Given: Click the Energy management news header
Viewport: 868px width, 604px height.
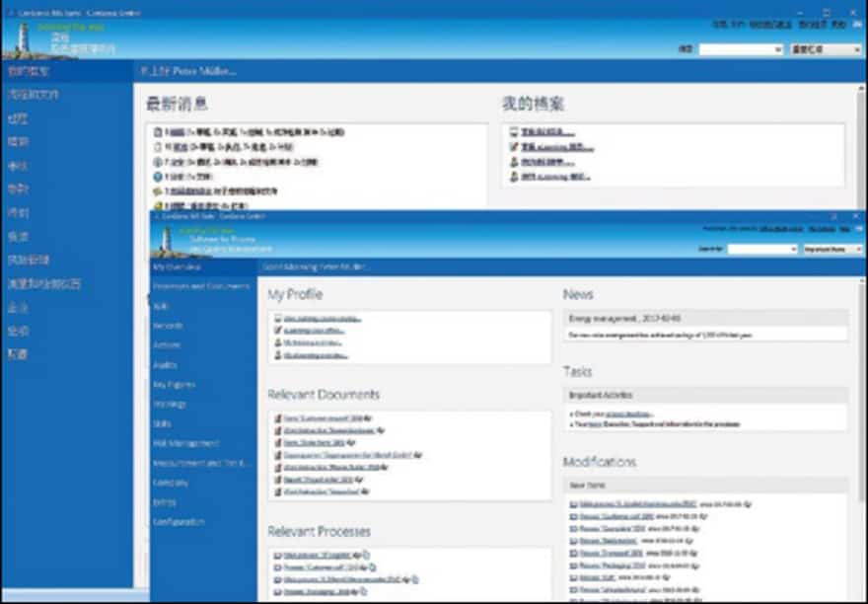Looking at the screenshot, I should coord(706,319).
